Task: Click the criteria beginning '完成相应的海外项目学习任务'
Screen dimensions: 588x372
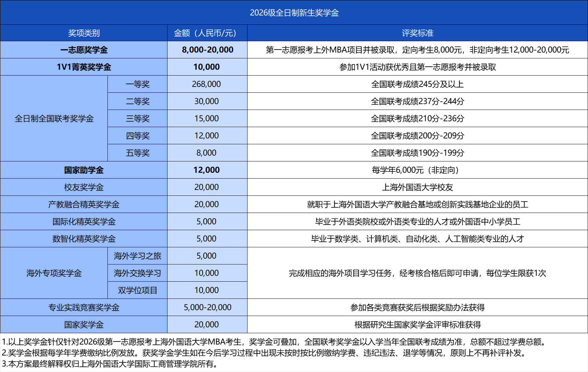Action: point(417,273)
